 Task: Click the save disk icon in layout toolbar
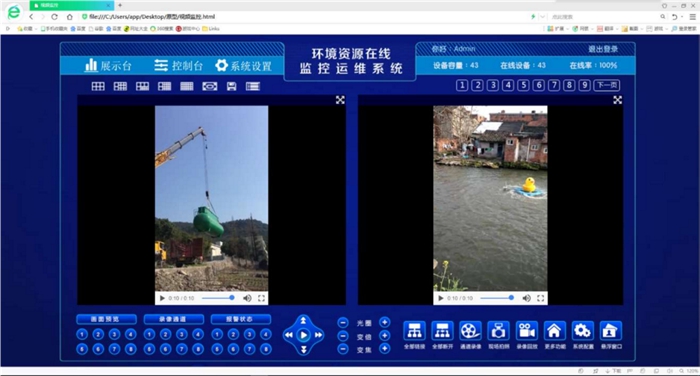point(231,86)
